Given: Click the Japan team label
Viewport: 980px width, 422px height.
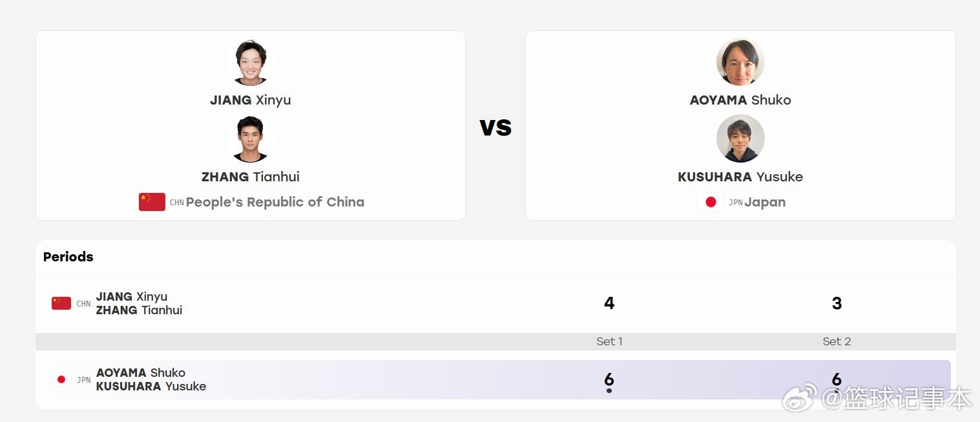Looking at the screenshot, I should [765, 202].
